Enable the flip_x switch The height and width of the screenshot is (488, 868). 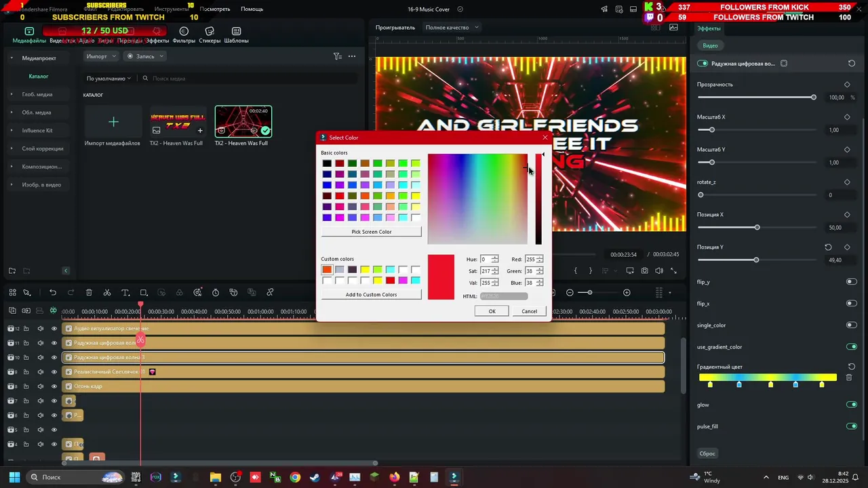(852, 304)
